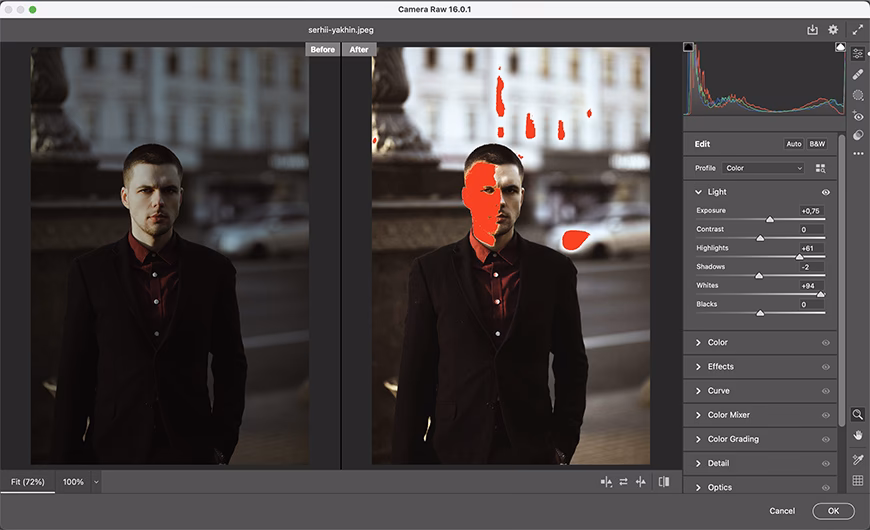The image size is (870, 530).
Task: Toggle Effects panel visibility eye
Action: 826,367
